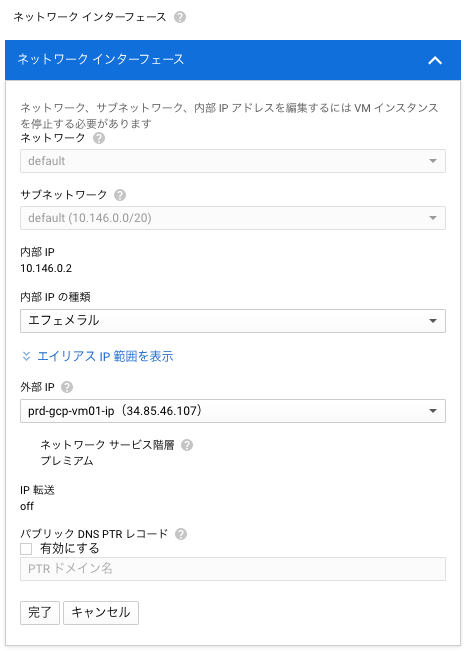Click help icon next to サブネットワーク label
467x651 pixels.
[120, 195]
